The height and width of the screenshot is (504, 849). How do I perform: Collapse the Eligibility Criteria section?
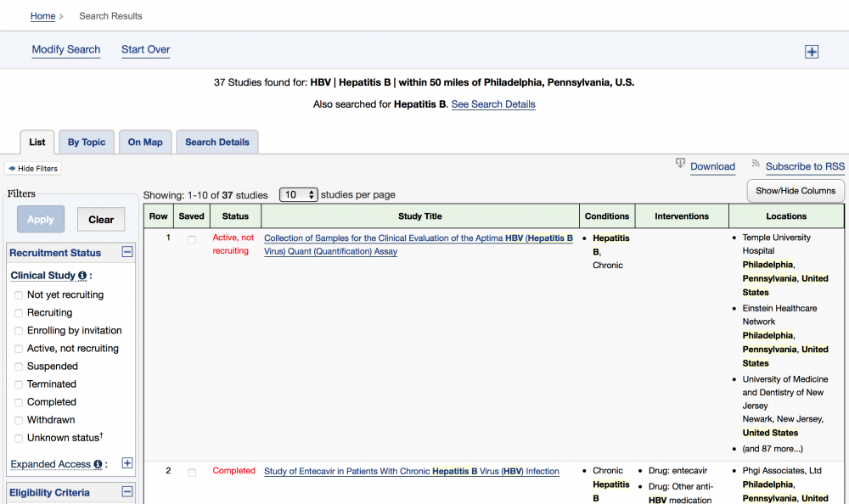click(x=127, y=491)
